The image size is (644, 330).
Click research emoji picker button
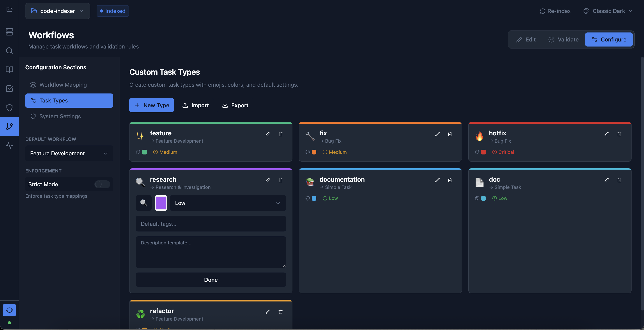tap(143, 203)
